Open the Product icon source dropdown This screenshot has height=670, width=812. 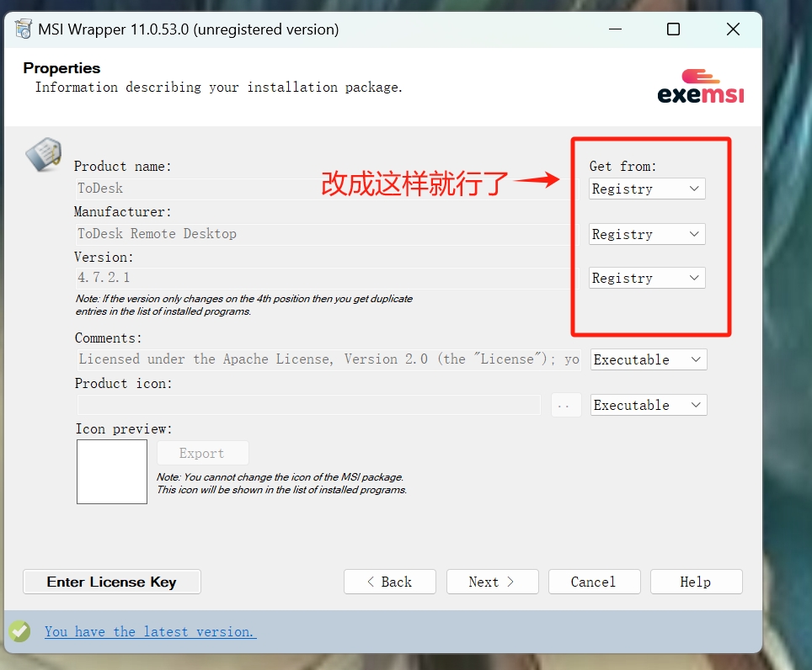[x=649, y=405]
